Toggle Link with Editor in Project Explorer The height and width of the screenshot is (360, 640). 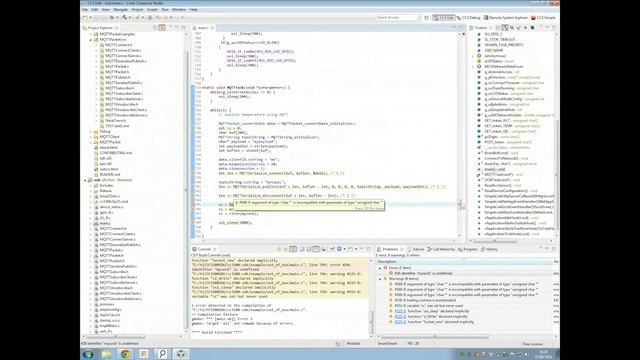tap(162, 28)
